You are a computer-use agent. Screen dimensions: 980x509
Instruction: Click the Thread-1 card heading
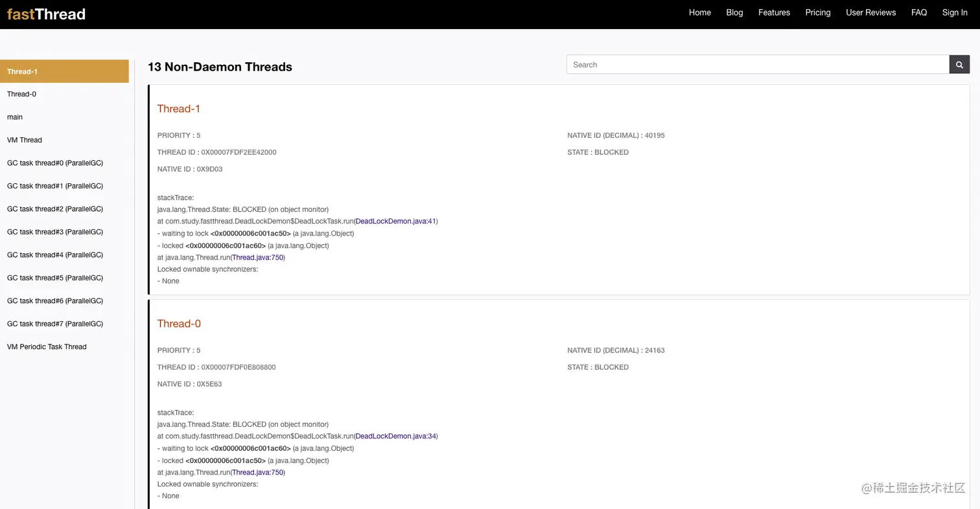point(178,109)
